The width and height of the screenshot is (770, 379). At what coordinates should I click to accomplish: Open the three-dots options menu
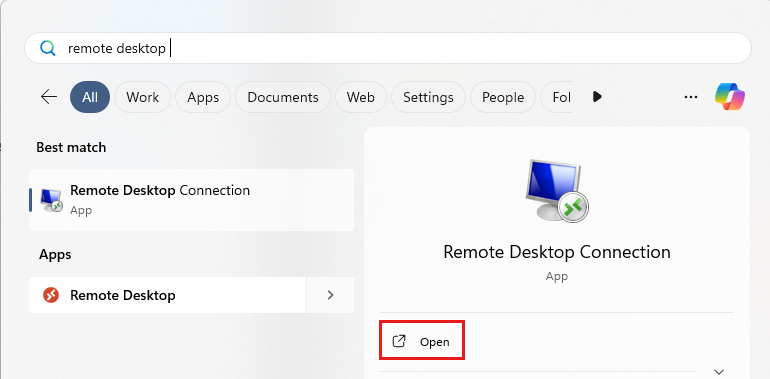(691, 97)
